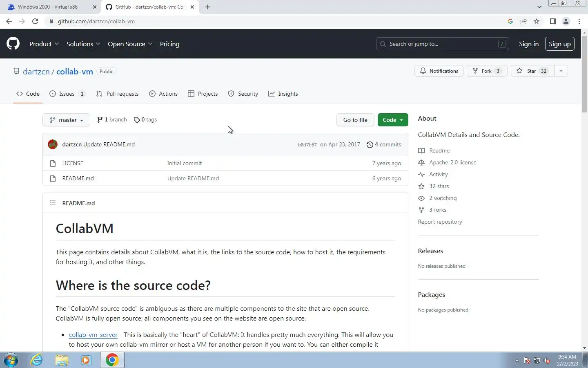Click the Sign up button

[x=559, y=44]
